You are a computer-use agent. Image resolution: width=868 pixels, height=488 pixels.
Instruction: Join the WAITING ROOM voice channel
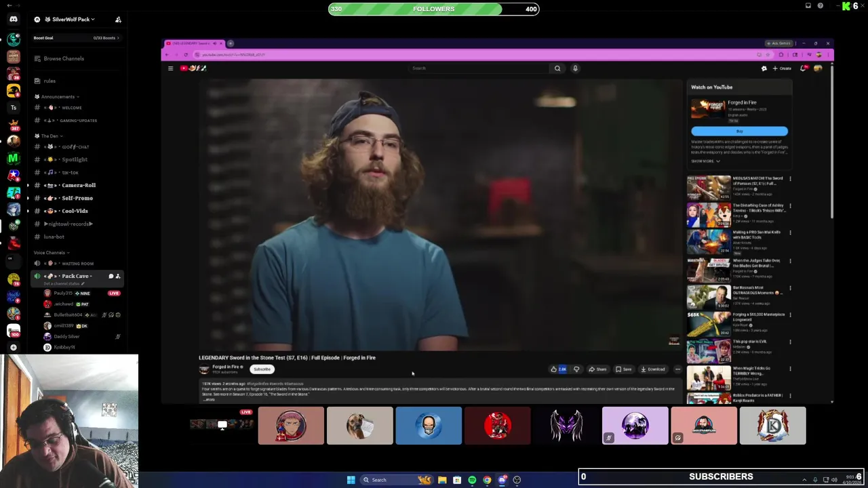click(77, 263)
